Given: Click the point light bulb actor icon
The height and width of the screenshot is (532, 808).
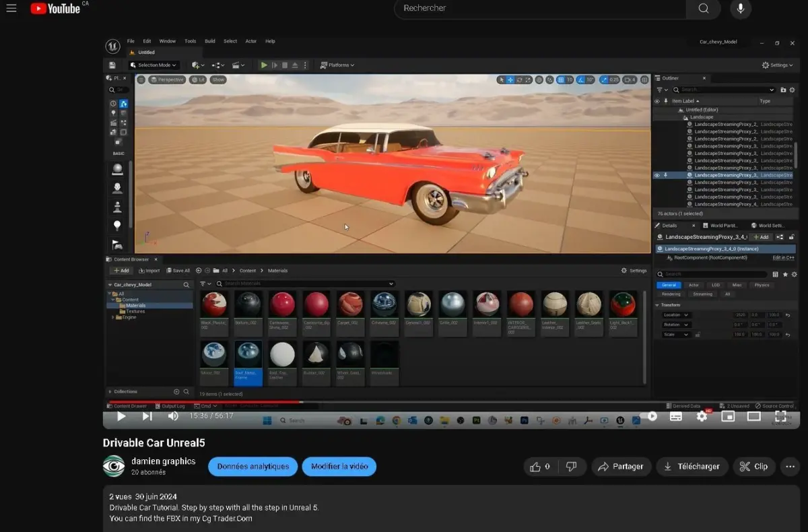Looking at the screenshot, I should 117,226.
